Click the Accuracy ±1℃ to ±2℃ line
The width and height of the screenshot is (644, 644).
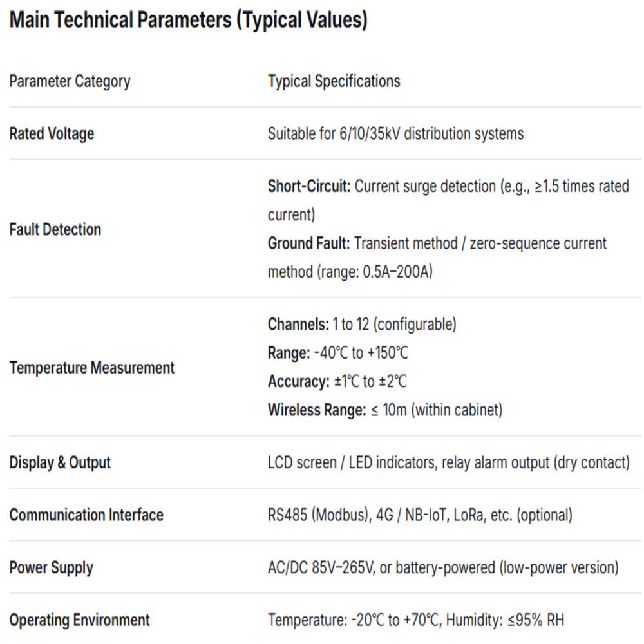click(337, 382)
